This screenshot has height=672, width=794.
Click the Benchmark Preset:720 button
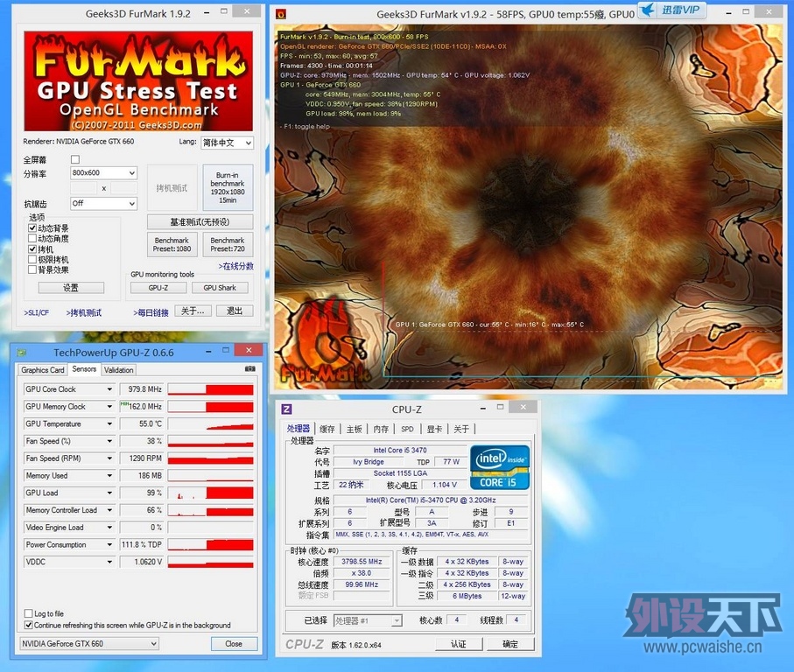tap(228, 244)
